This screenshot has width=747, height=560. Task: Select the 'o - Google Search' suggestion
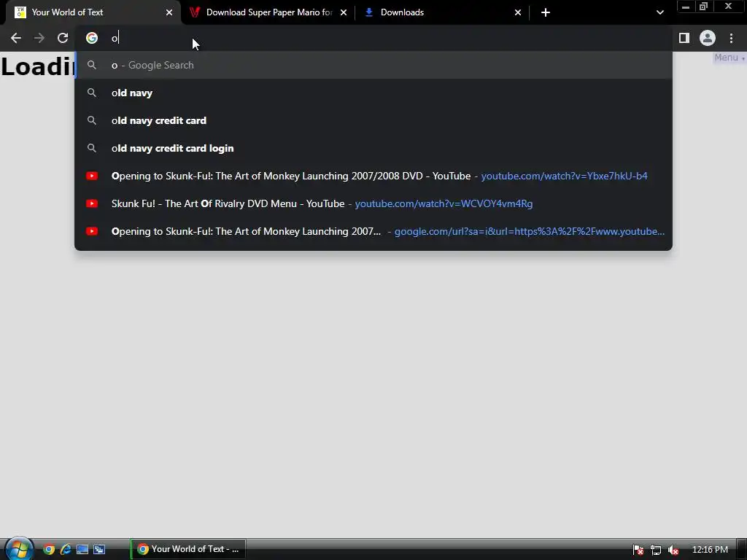pos(373,65)
